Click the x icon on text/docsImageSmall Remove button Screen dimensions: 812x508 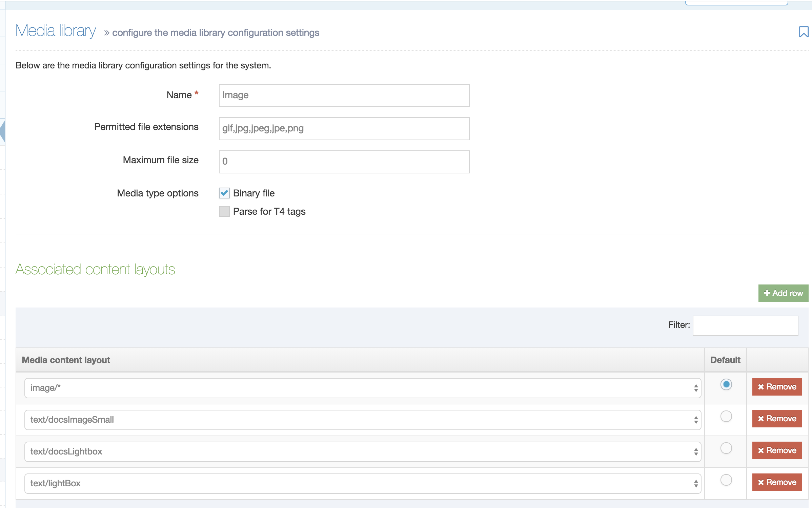pyautogui.click(x=760, y=418)
